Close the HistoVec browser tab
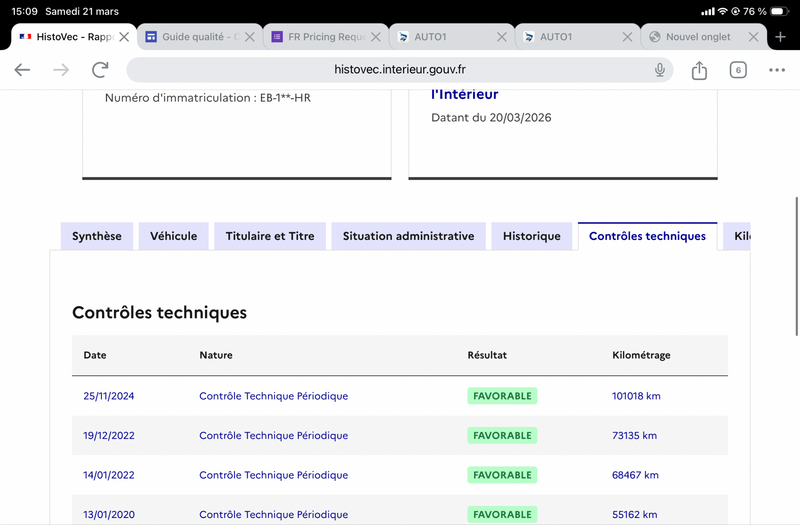This screenshot has height=525, width=800. [x=123, y=37]
